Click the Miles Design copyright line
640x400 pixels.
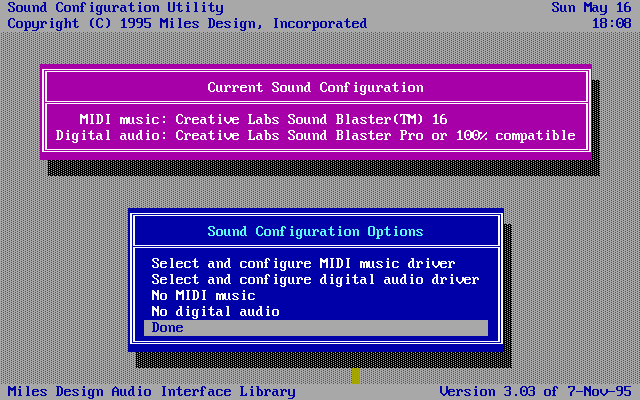pyautogui.click(x=187, y=24)
